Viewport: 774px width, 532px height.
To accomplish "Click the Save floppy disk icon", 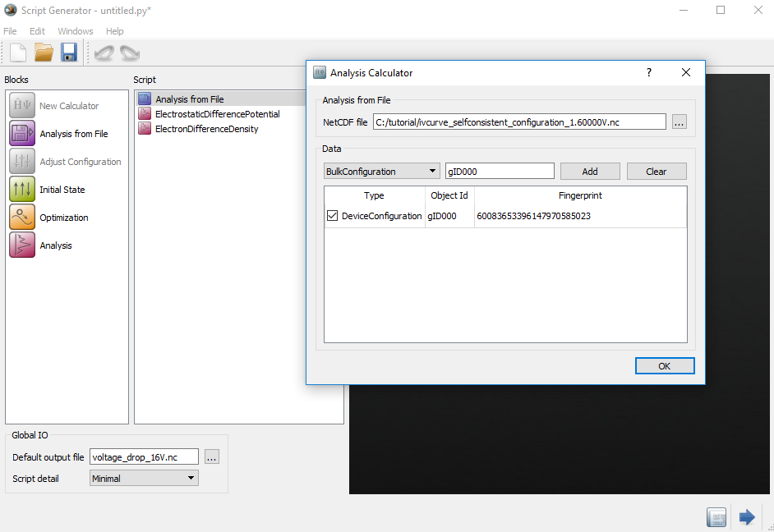I will [x=69, y=53].
